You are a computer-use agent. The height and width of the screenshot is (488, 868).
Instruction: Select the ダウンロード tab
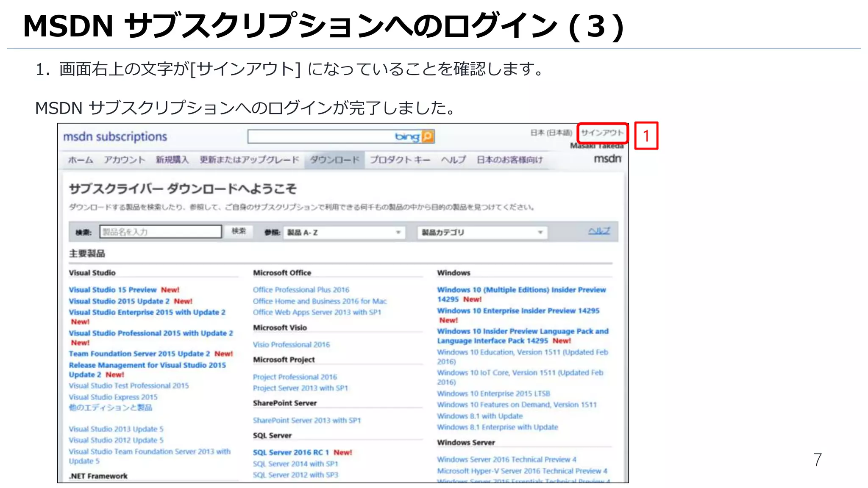pyautogui.click(x=334, y=160)
